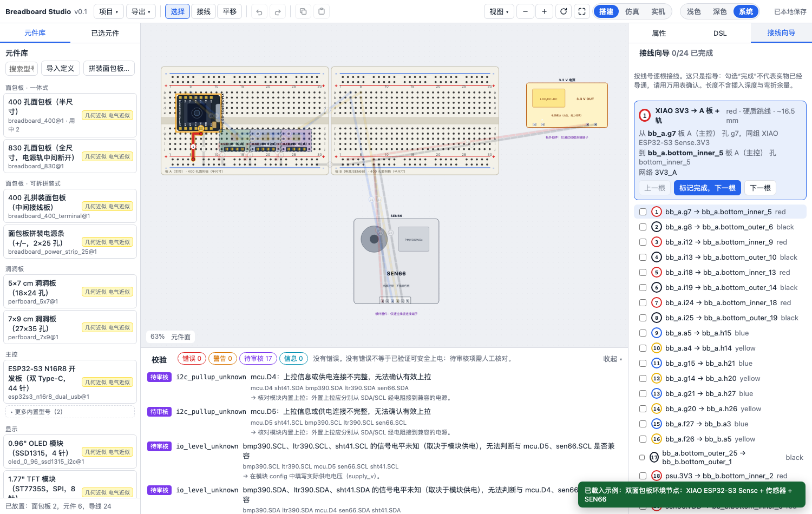Screen dimensions: 812x514
Task: Click the 63% zoom indicator
Action: click(x=158, y=337)
